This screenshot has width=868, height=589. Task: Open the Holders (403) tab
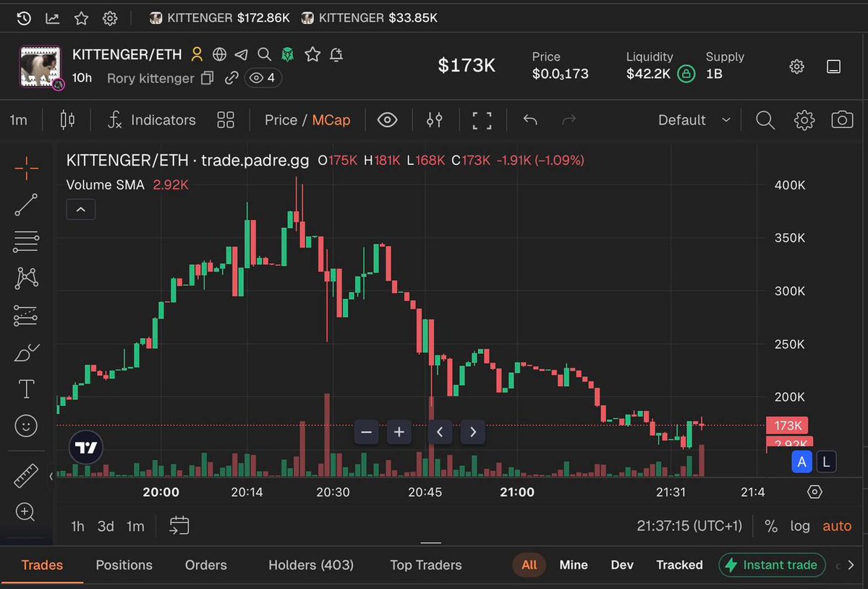pos(311,565)
